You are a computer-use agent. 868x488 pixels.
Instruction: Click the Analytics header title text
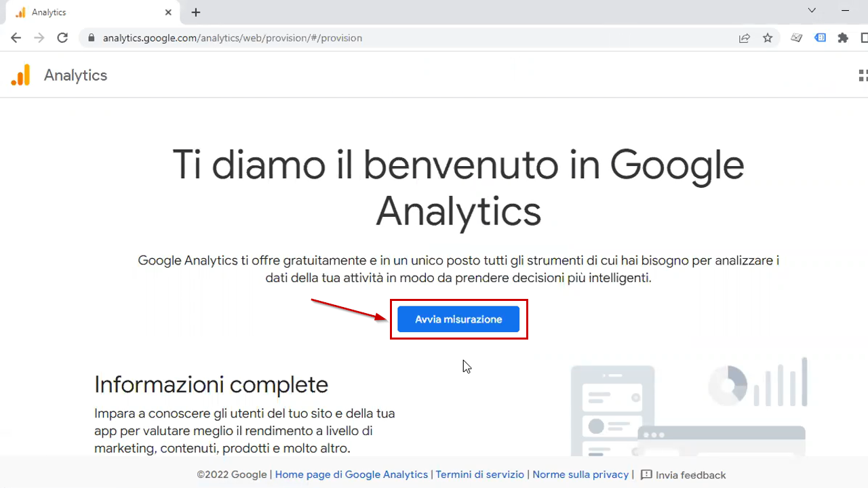[x=75, y=75]
